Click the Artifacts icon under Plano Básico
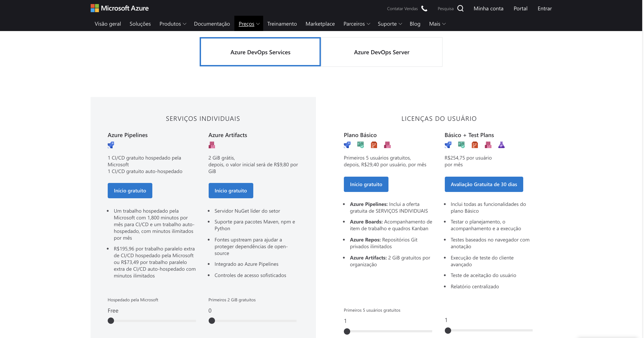This screenshot has width=644, height=338. tap(387, 145)
